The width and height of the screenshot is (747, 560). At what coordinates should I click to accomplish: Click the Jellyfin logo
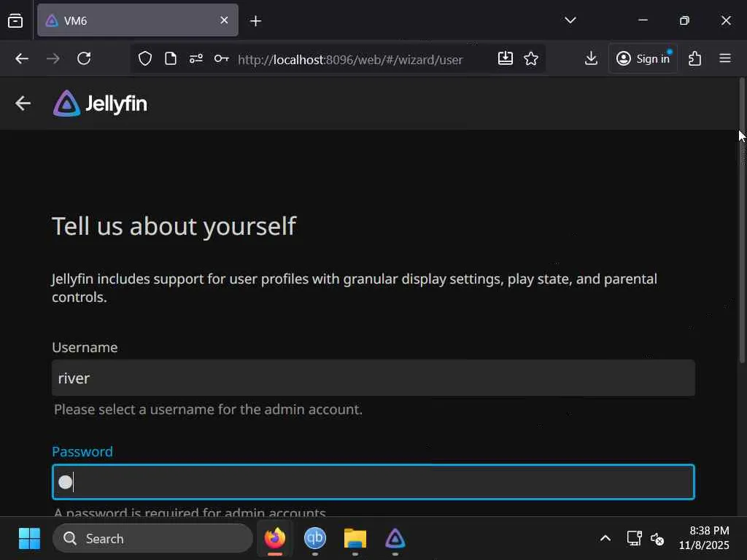[100, 104]
